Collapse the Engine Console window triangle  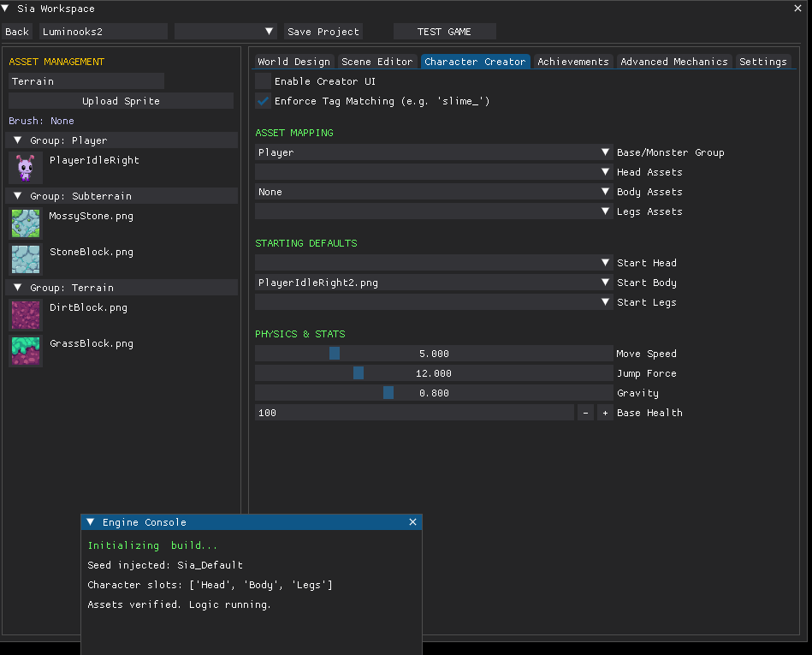pyautogui.click(x=91, y=522)
